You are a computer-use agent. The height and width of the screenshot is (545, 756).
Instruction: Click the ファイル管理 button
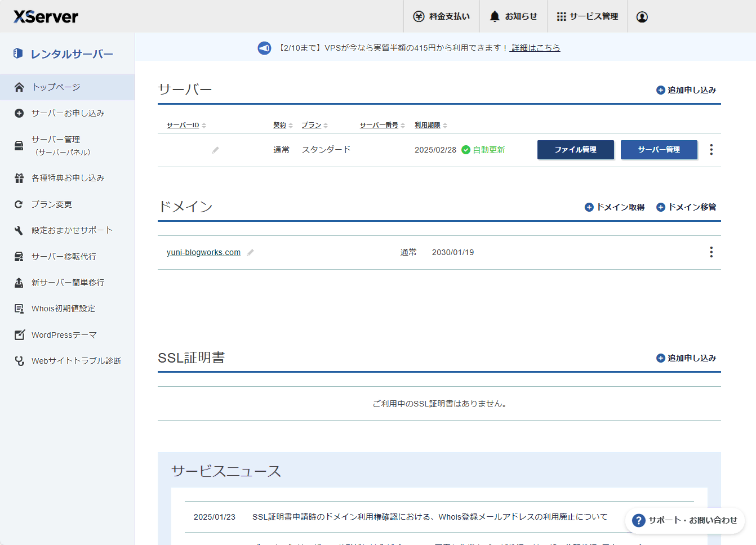576,150
